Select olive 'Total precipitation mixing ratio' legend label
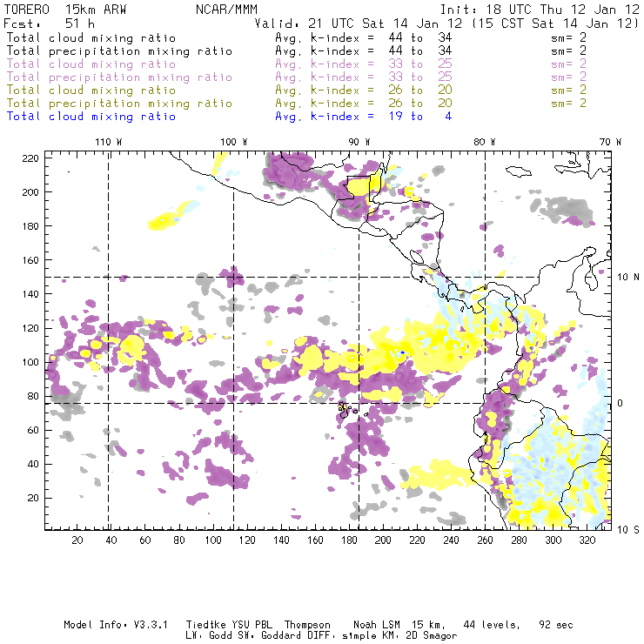 (119, 103)
